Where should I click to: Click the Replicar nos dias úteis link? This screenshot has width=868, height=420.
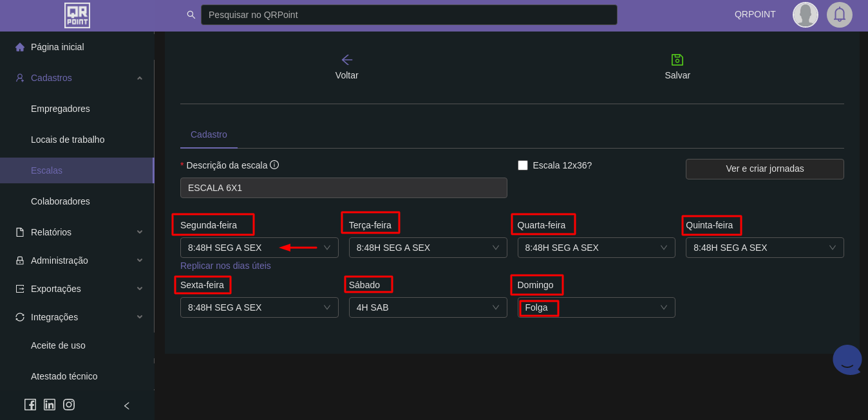225,266
